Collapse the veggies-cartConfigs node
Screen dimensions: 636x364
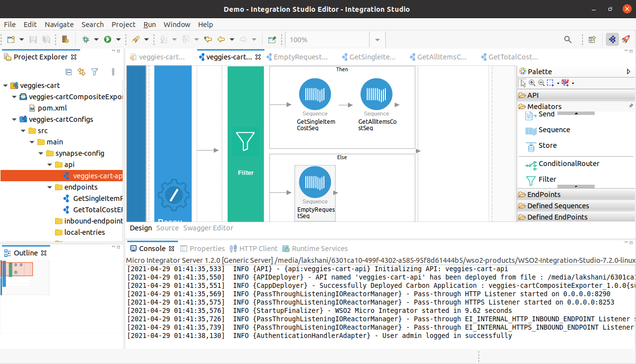14,119
